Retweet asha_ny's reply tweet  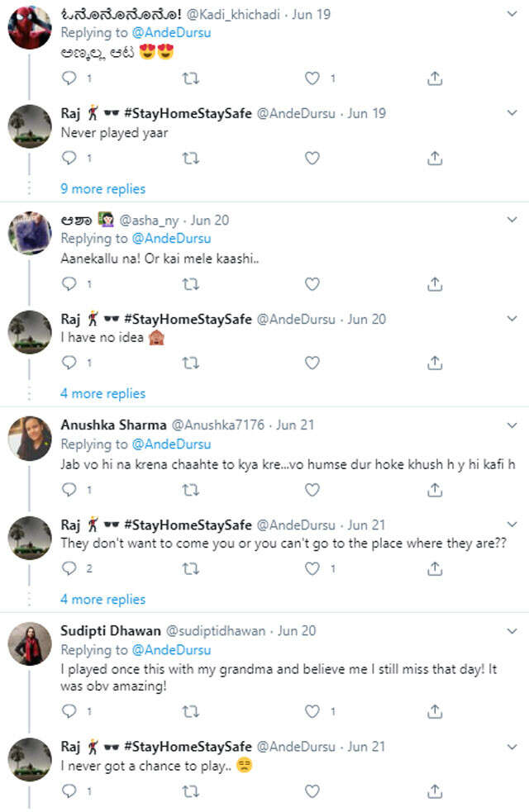click(190, 283)
